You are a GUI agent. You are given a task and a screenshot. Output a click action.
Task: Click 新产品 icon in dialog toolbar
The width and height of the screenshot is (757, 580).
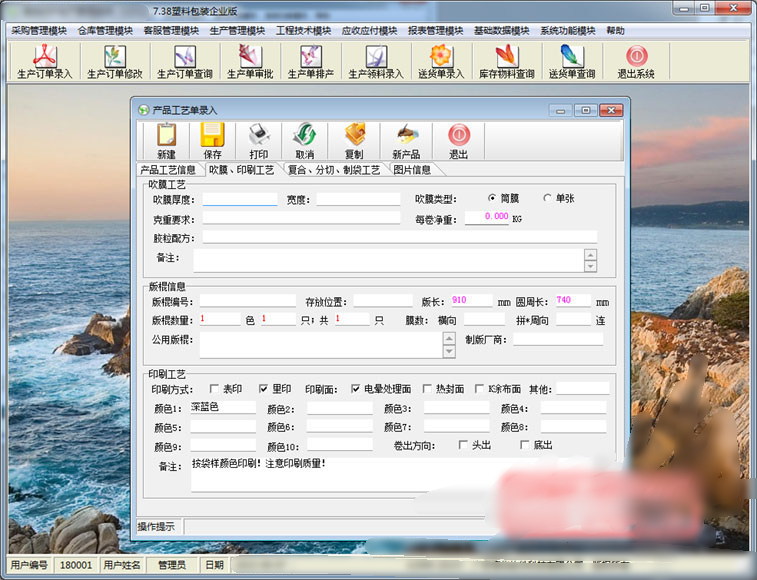[406, 141]
